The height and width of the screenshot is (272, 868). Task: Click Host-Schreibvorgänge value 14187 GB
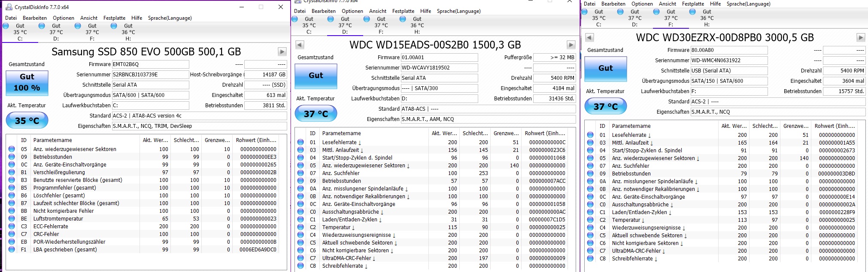click(266, 75)
